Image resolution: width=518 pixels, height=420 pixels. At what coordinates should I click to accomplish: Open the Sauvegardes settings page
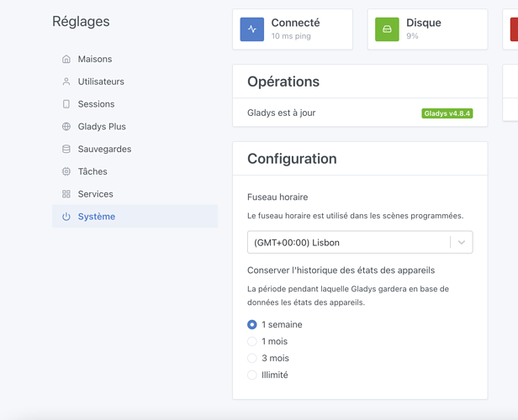(104, 149)
